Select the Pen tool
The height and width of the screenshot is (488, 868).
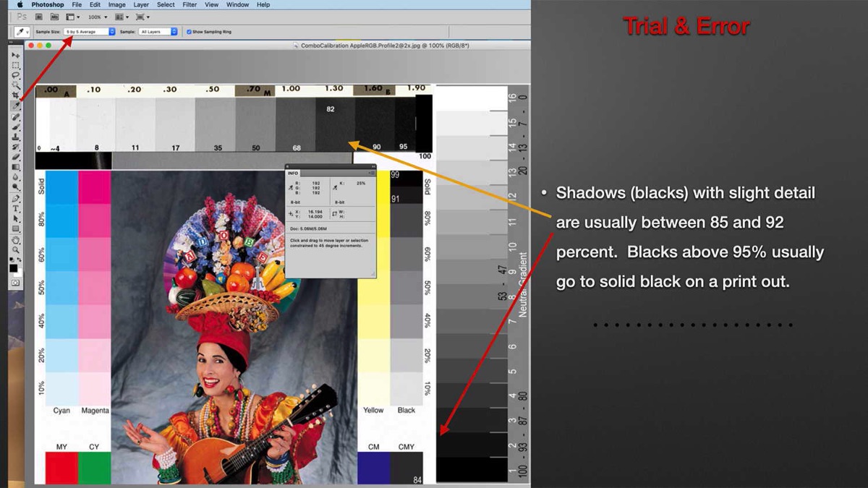coord(15,199)
